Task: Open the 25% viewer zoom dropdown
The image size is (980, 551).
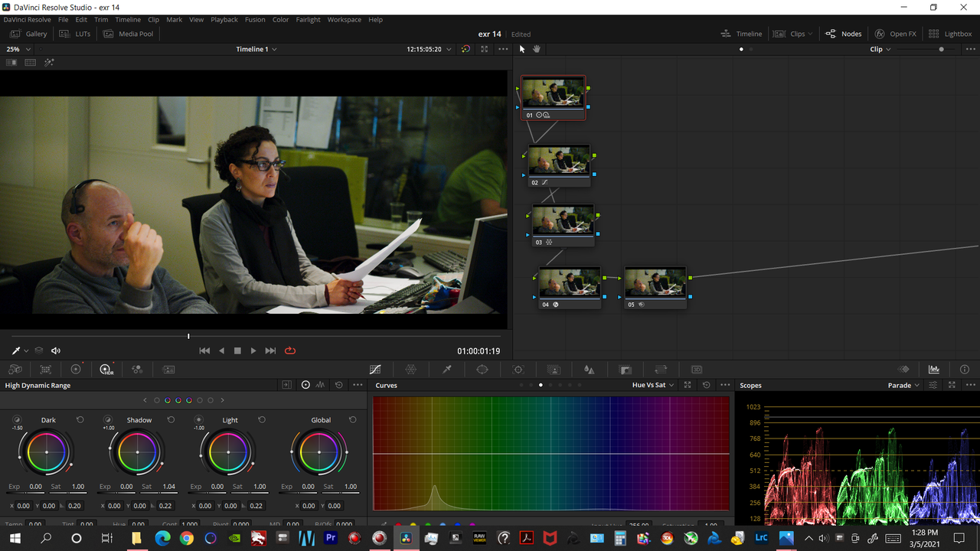Action: 18,49
